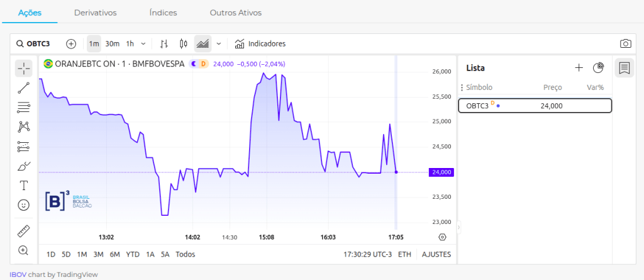
Task: Select the crosshair cursor tool
Action: [x=23, y=69]
